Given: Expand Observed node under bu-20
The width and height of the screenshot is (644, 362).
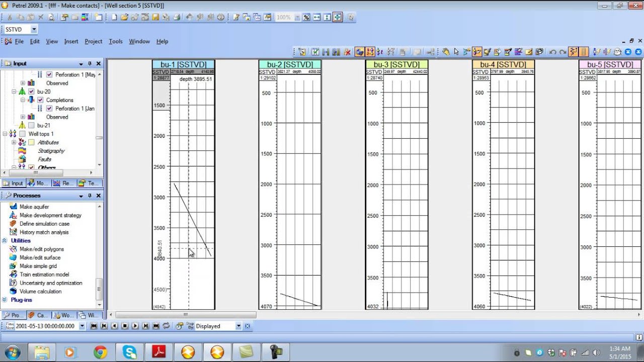Looking at the screenshot, I should (x=23, y=117).
